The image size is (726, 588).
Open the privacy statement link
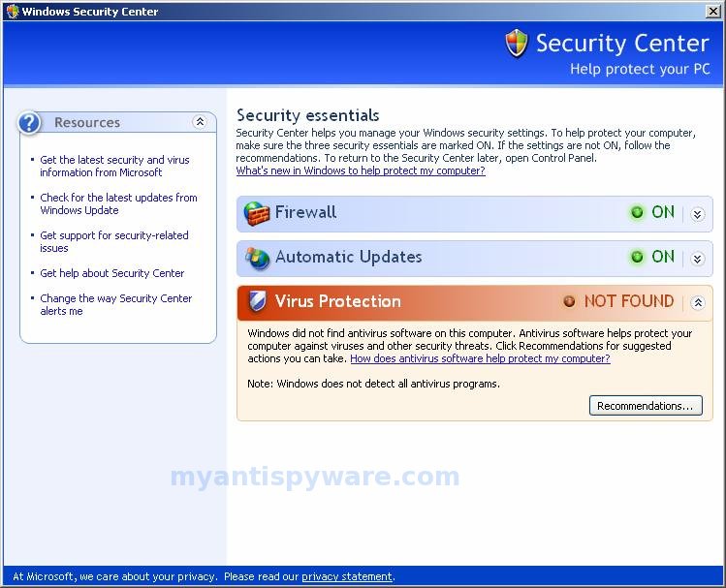click(x=347, y=576)
